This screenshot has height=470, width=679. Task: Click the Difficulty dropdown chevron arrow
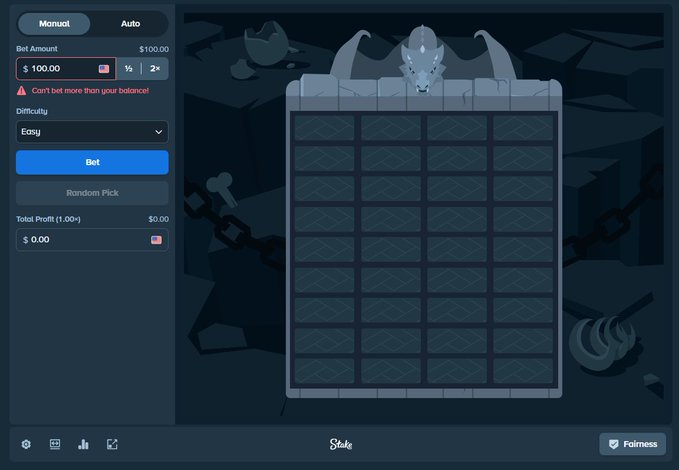pyautogui.click(x=158, y=132)
